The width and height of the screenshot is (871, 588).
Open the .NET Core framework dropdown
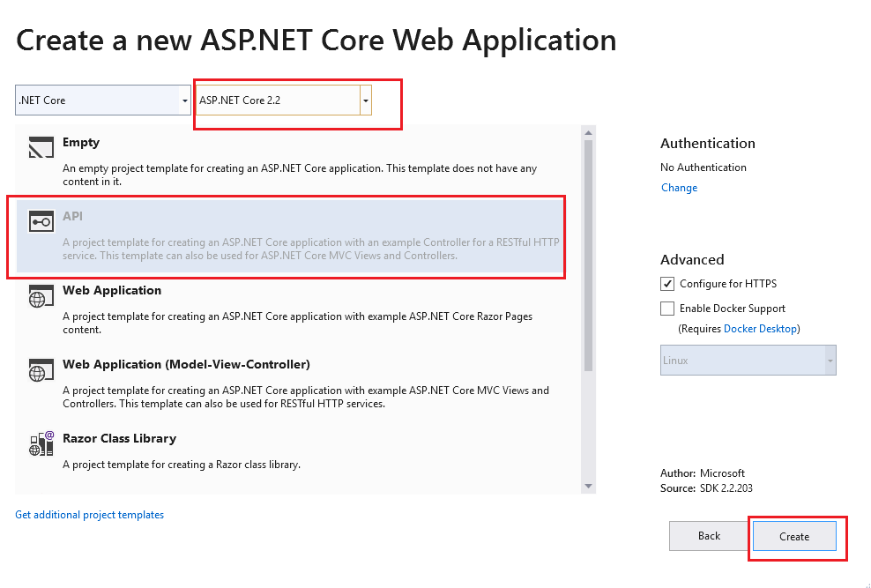(x=103, y=100)
